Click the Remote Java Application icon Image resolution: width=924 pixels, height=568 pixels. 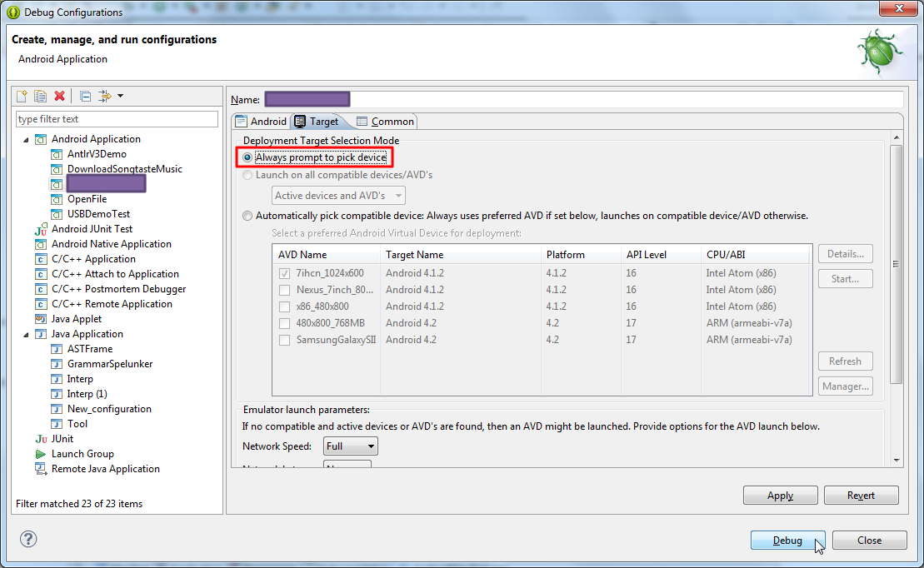(41, 469)
